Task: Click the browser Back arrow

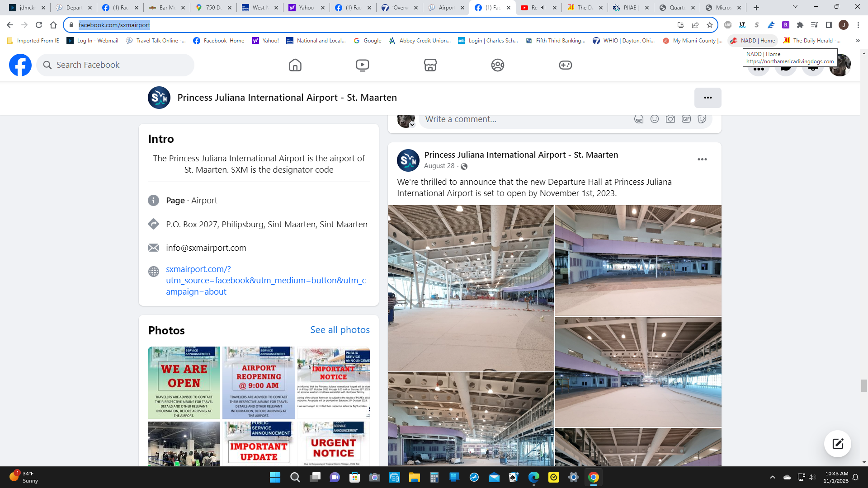Action: (x=10, y=25)
